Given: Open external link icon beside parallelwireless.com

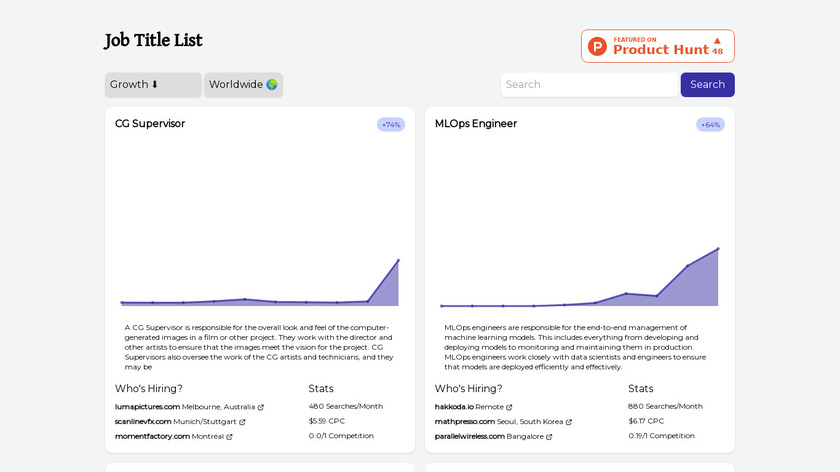Looking at the screenshot, I should (549, 437).
